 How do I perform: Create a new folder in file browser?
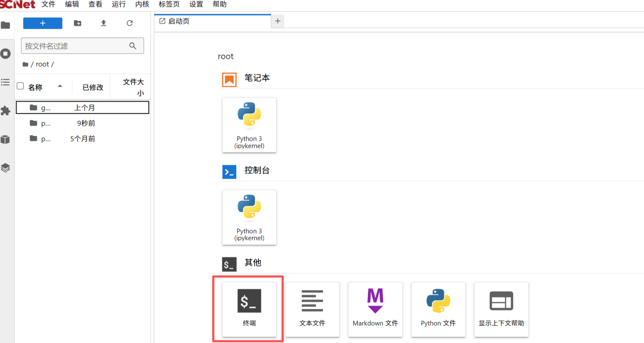point(77,23)
